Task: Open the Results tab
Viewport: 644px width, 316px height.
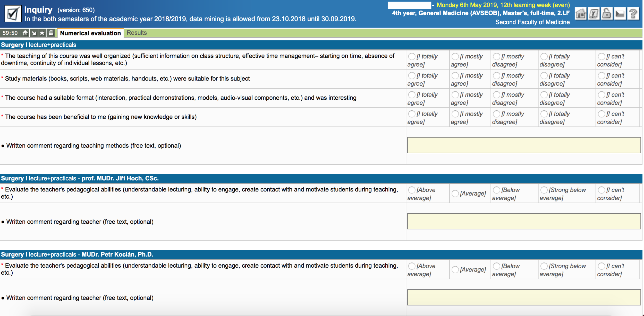Action: (137, 33)
